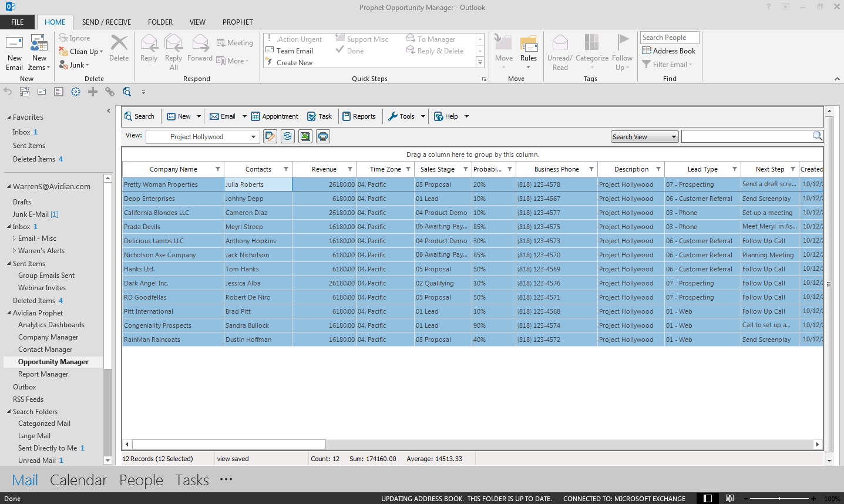Print the current view
Screen dimensions: 844x504
click(322, 136)
